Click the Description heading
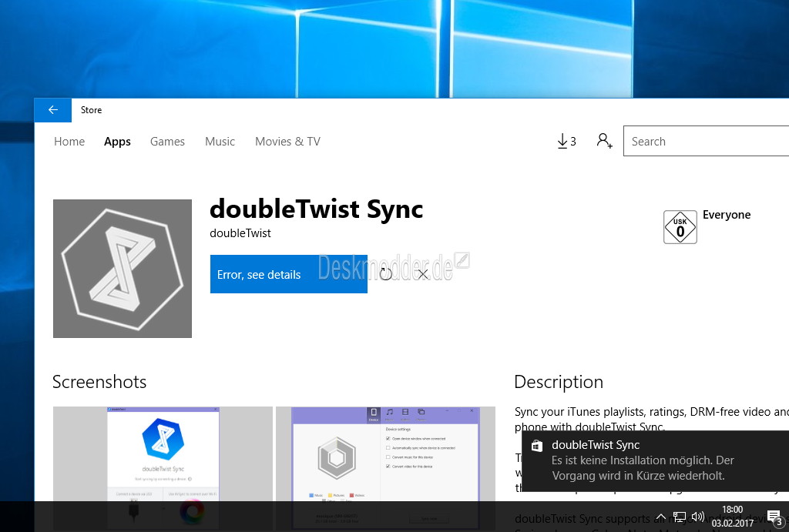The height and width of the screenshot is (532, 789). click(559, 382)
